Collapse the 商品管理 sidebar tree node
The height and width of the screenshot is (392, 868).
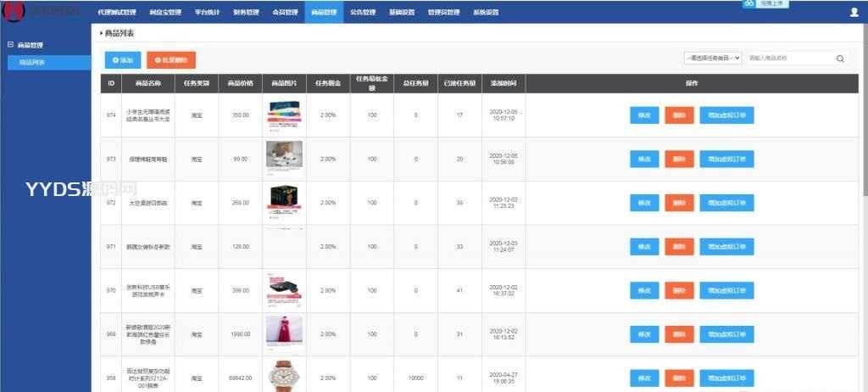click(10, 44)
